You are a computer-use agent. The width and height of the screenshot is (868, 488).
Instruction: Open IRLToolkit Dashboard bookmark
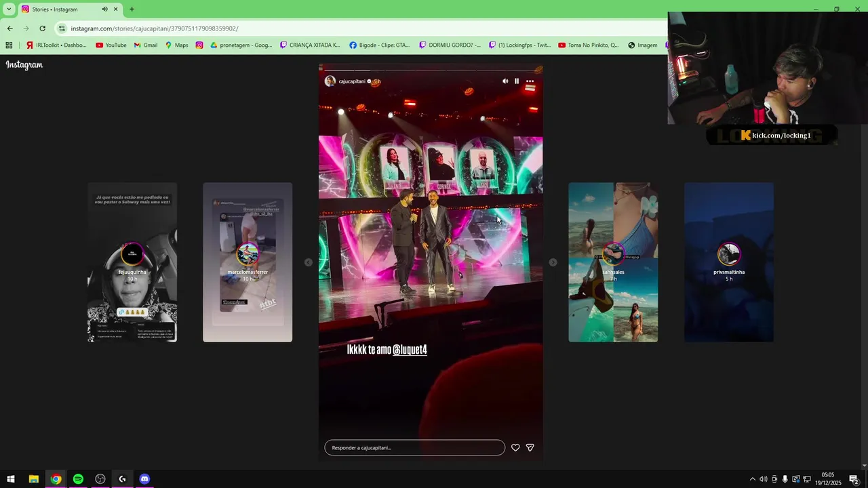click(x=56, y=45)
